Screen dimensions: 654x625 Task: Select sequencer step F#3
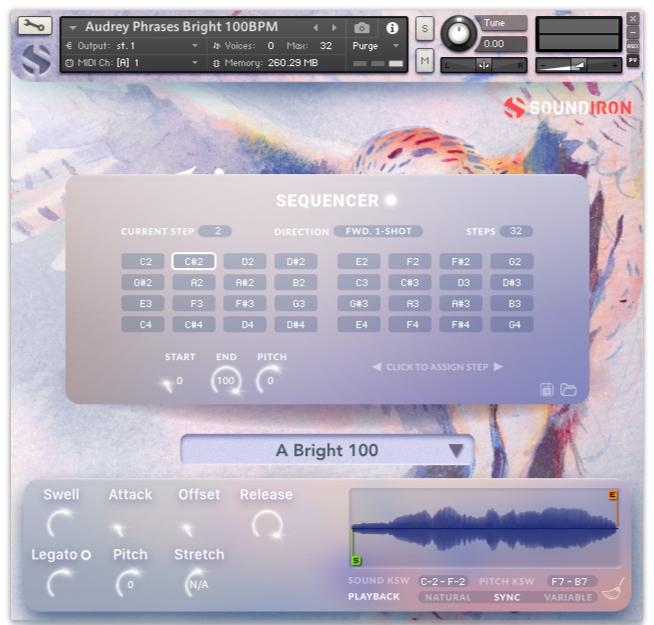point(245,303)
